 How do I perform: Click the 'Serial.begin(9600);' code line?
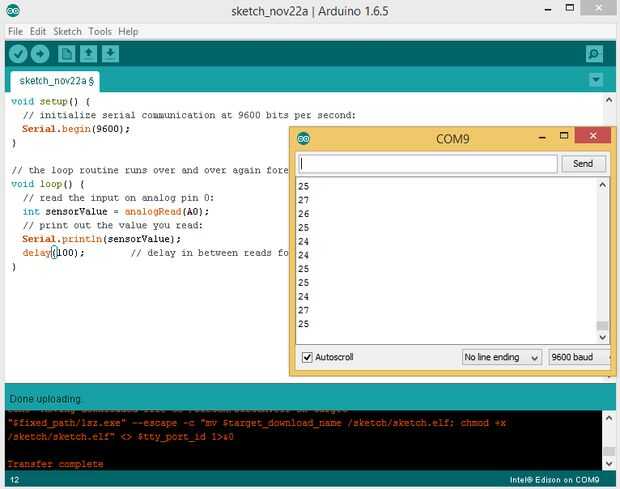pyautogui.click(x=76, y=129)
